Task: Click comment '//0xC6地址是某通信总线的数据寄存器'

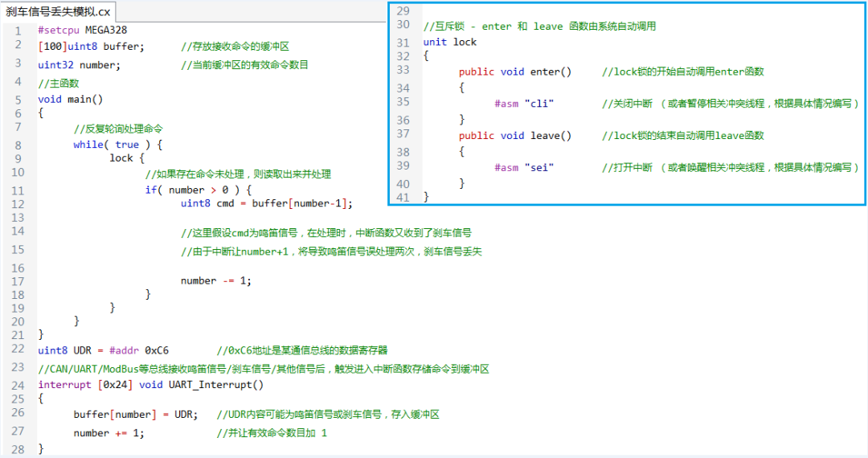Action: (302, 350)
